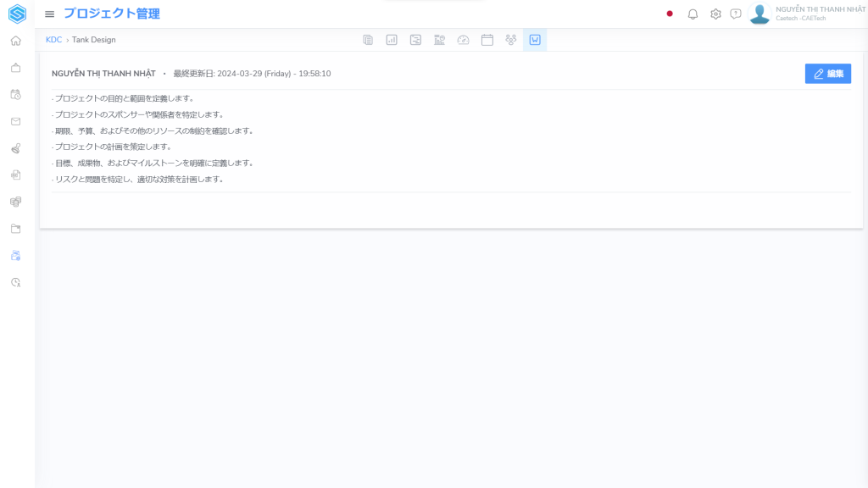Viewport: 868px width, 488px height.
Task: Open the stacked coins icon in sidebar
Action: coord(16,202)
